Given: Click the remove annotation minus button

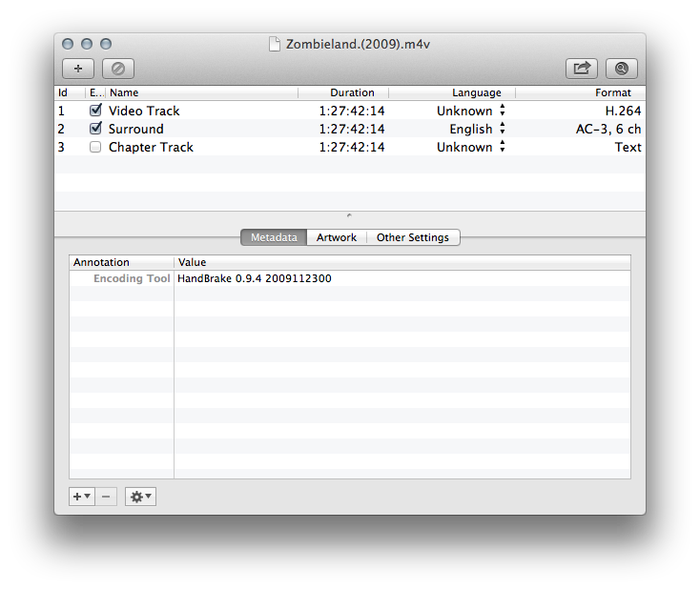Looking at the screenshot, I should pos(106,497).
